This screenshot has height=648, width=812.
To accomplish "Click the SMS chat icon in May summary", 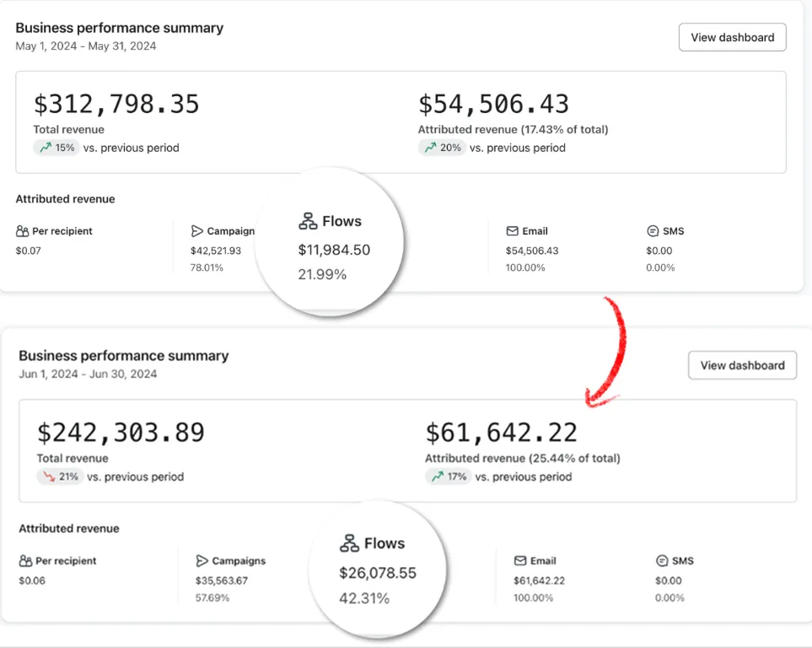I will click(x=652, y=231).
